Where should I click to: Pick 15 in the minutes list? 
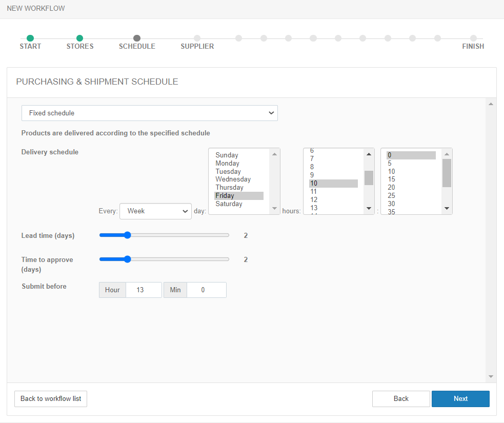[391, 179]
